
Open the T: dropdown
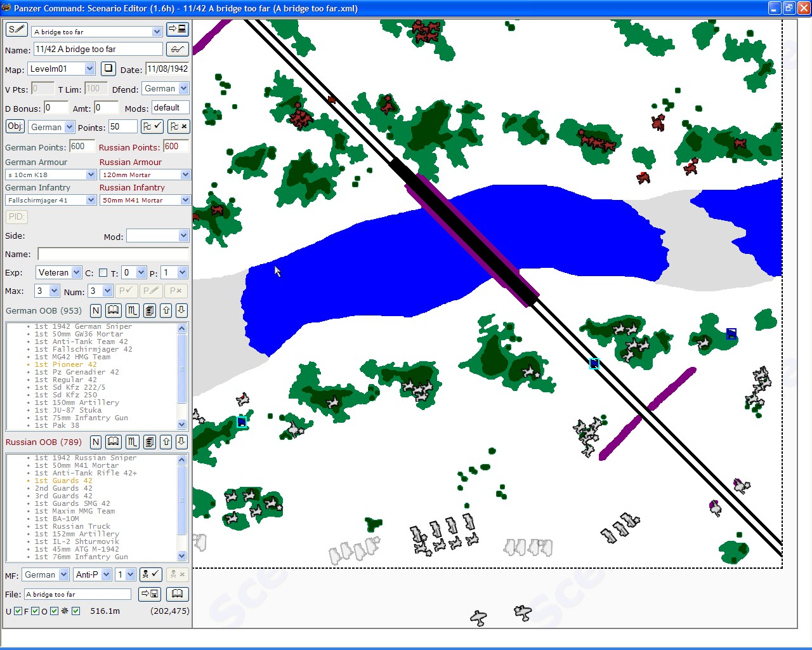[141, 272]
